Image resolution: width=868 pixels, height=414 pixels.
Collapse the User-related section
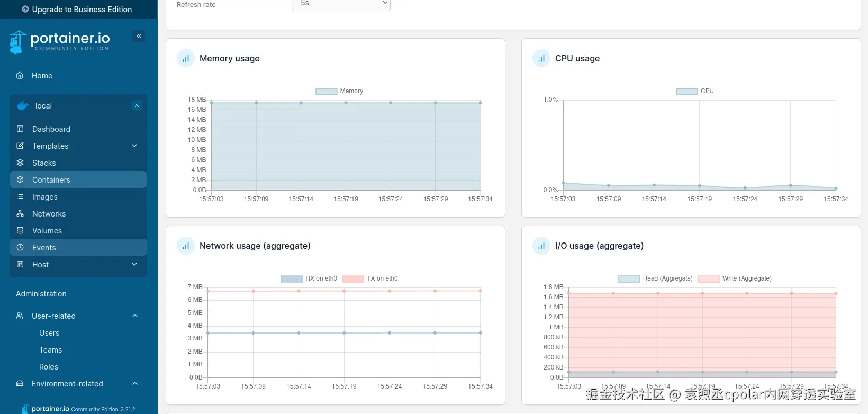click(x=135, y=316)
